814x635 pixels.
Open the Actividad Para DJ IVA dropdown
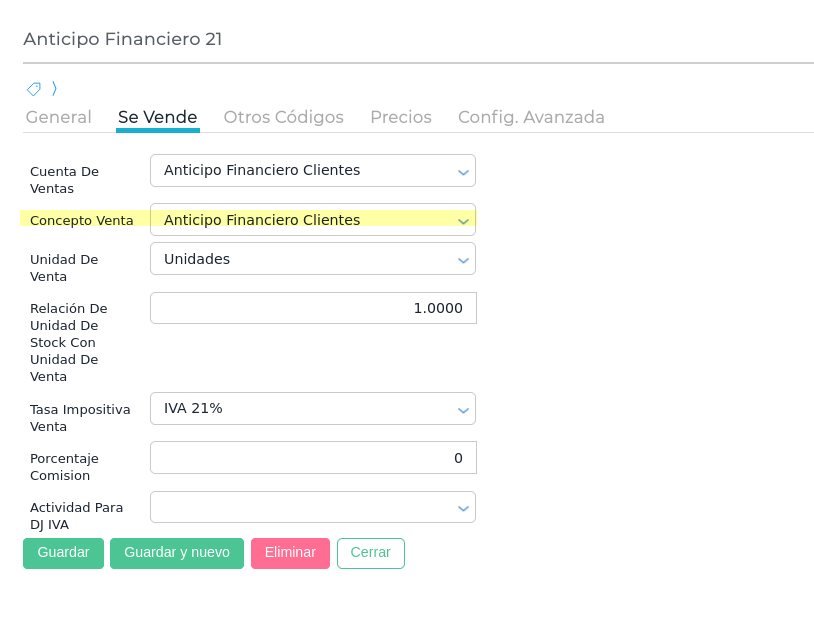coord(313,507)
